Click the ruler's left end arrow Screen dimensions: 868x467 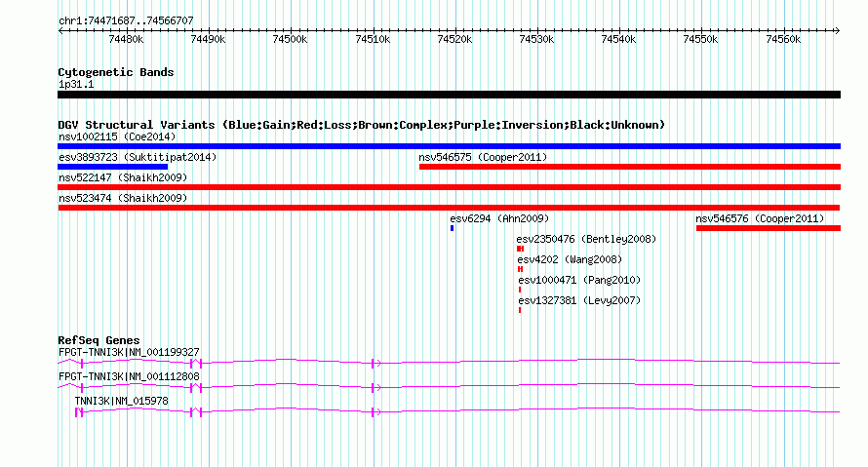pyautogui.click(x=60, y=31)
